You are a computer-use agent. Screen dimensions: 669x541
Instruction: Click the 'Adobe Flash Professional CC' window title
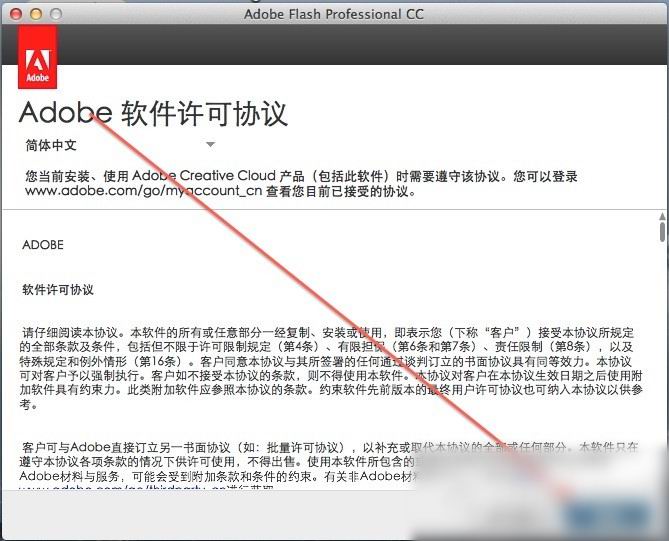point(334,14)
